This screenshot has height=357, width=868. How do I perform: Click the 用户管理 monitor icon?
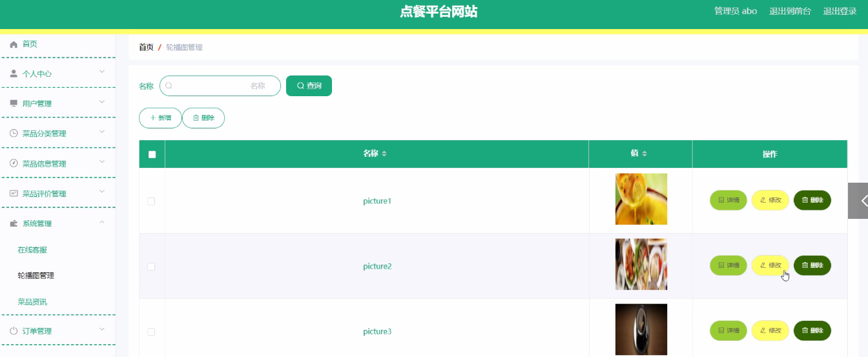click(14, 103)
